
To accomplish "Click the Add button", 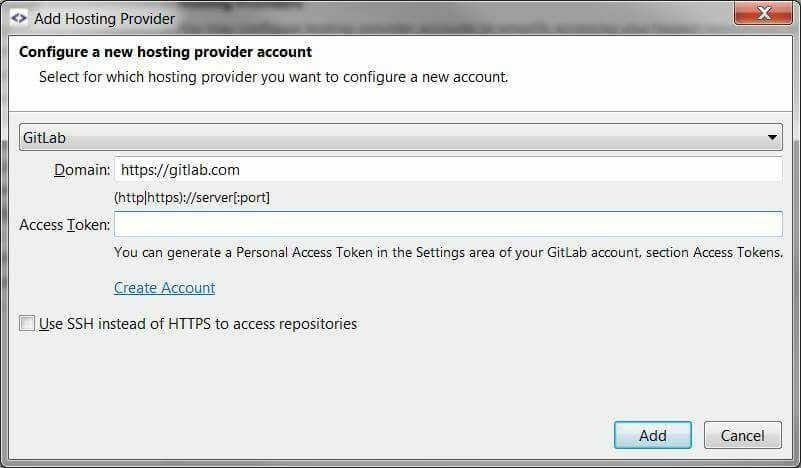I will (653, 435).
